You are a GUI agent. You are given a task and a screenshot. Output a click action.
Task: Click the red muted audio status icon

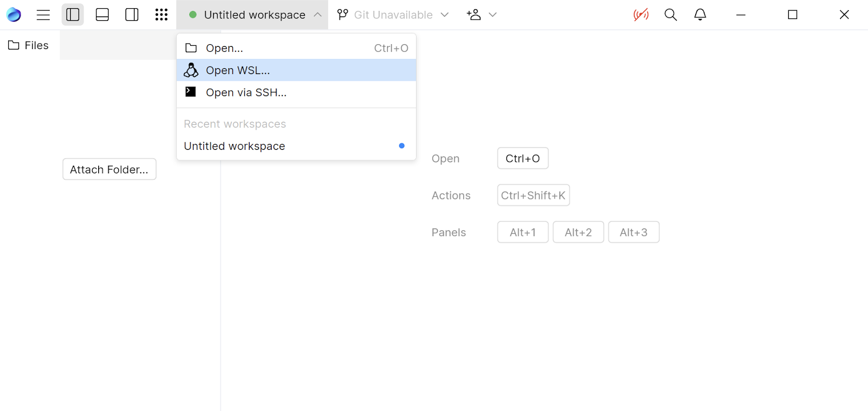tap(641, 15)
